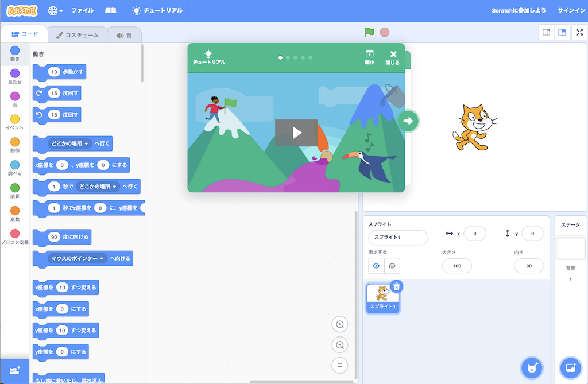588x384 pixels.
Task: Click the clockwise 15 度回す block
Action: pos(57,94)
